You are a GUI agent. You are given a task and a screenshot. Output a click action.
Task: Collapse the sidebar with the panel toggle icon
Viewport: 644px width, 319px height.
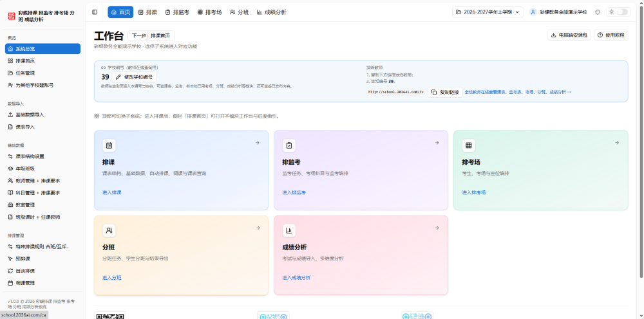[x=95, y=12]
